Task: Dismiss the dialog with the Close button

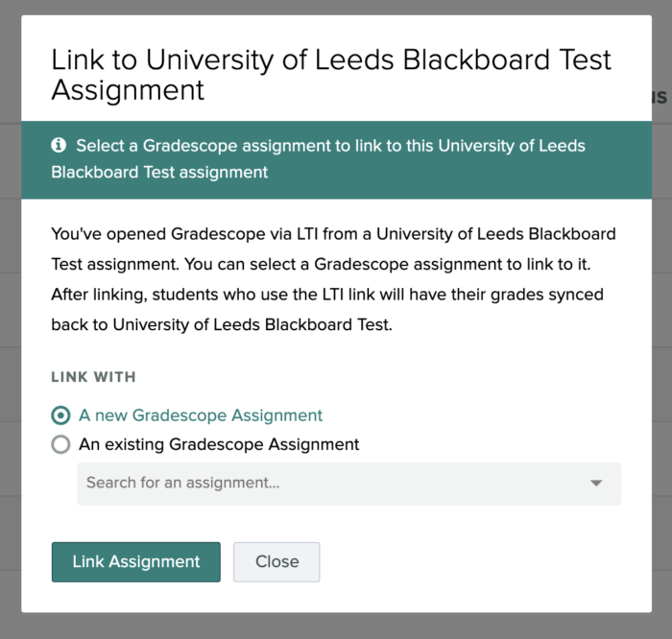Action: (276, 562)
